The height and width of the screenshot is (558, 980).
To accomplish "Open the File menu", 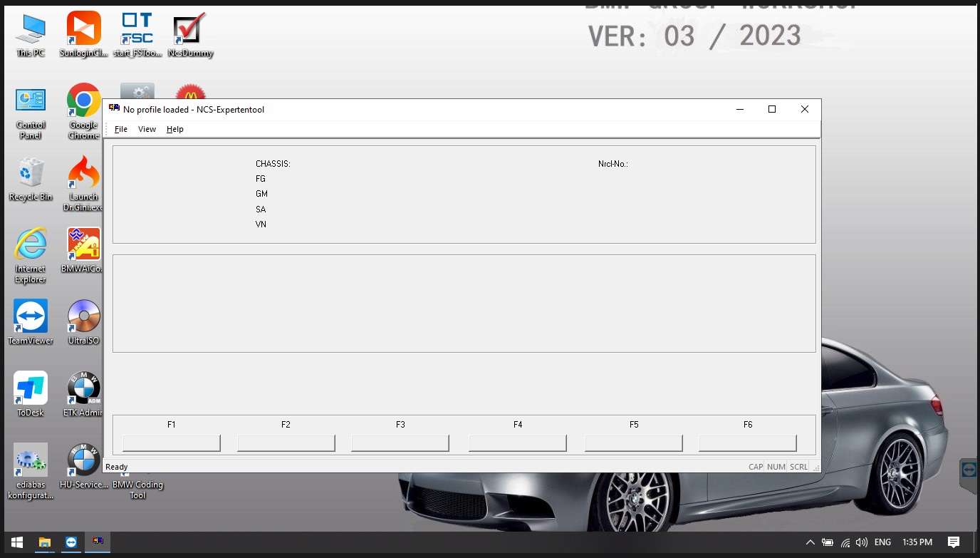I will click(x=121, y=129).
